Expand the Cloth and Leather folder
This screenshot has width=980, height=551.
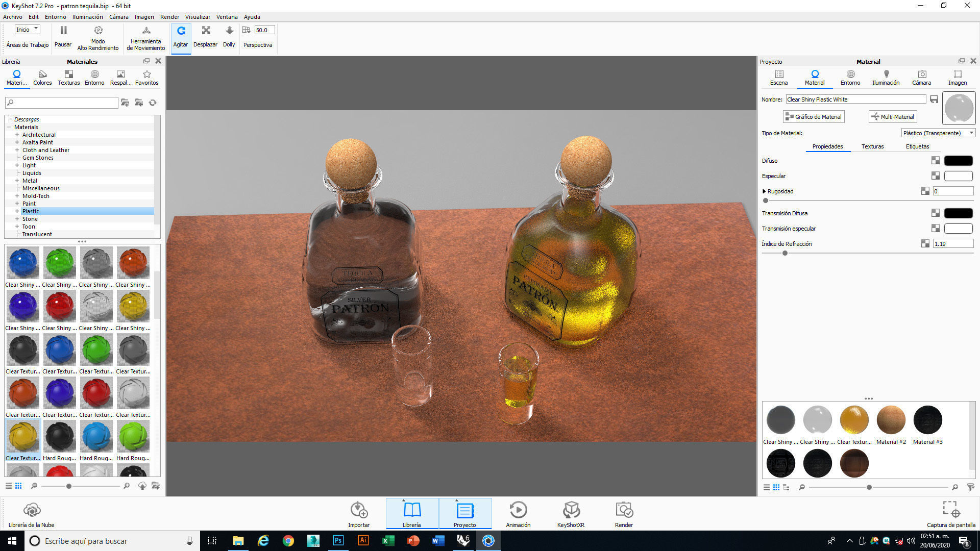click(17, 150)
